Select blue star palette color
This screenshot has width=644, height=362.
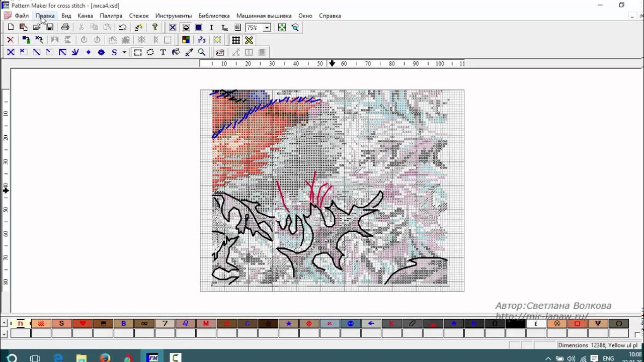pos(289,323)
